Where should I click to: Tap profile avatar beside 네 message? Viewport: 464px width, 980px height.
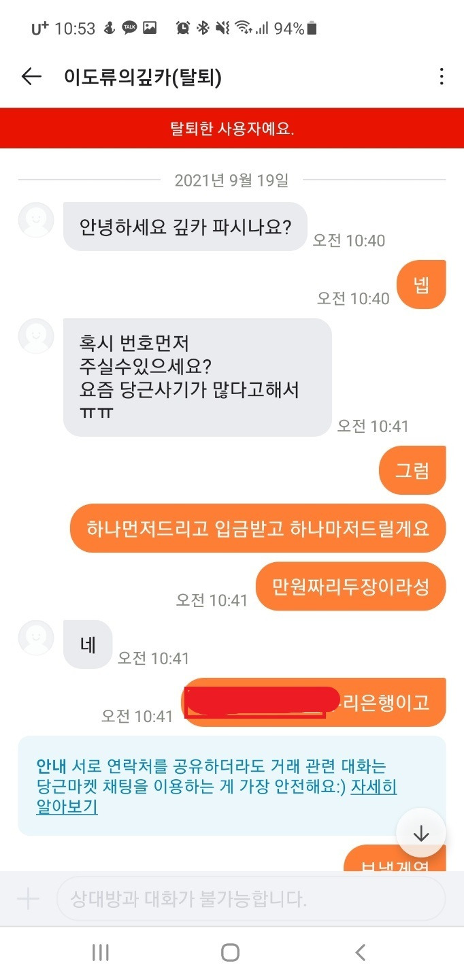pyautogui.click(x=36, y=638)
